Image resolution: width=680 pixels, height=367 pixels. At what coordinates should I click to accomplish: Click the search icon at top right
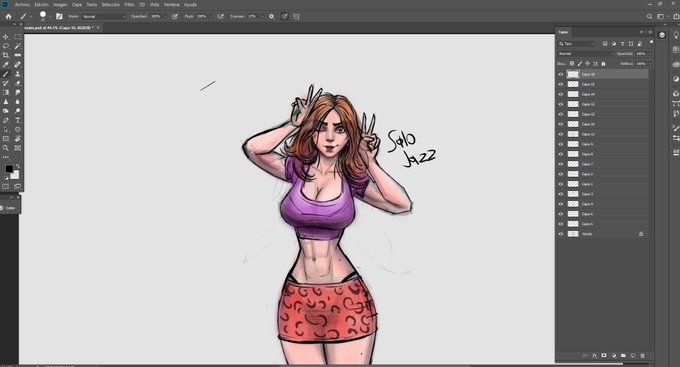coord(649,16)
